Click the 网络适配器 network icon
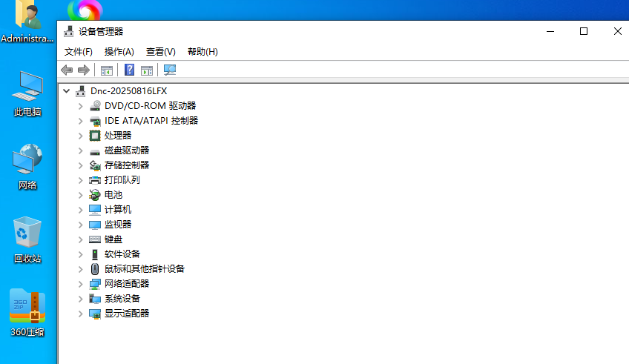The height and width of the screenshot is (364, 629). click(95, 284)
